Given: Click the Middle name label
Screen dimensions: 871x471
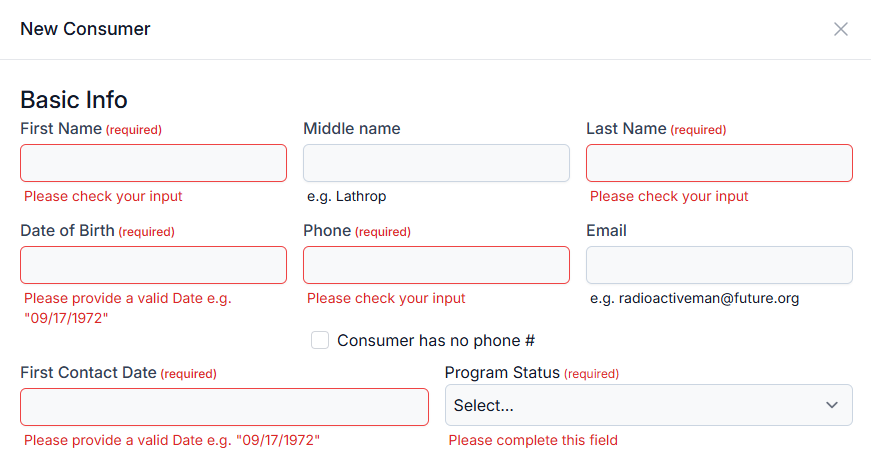Looking at the screenshot, I should pyautogui.click(x=351, y=128).
